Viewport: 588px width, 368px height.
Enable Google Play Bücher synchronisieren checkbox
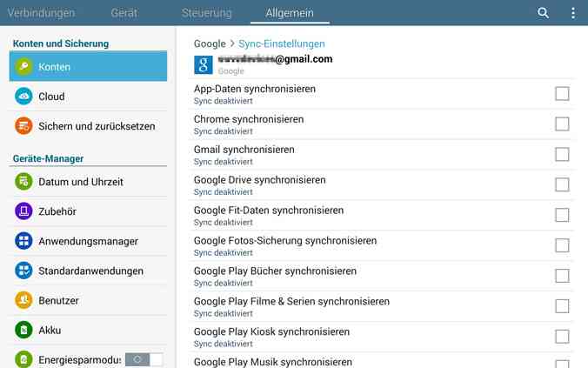click(562, 276)
